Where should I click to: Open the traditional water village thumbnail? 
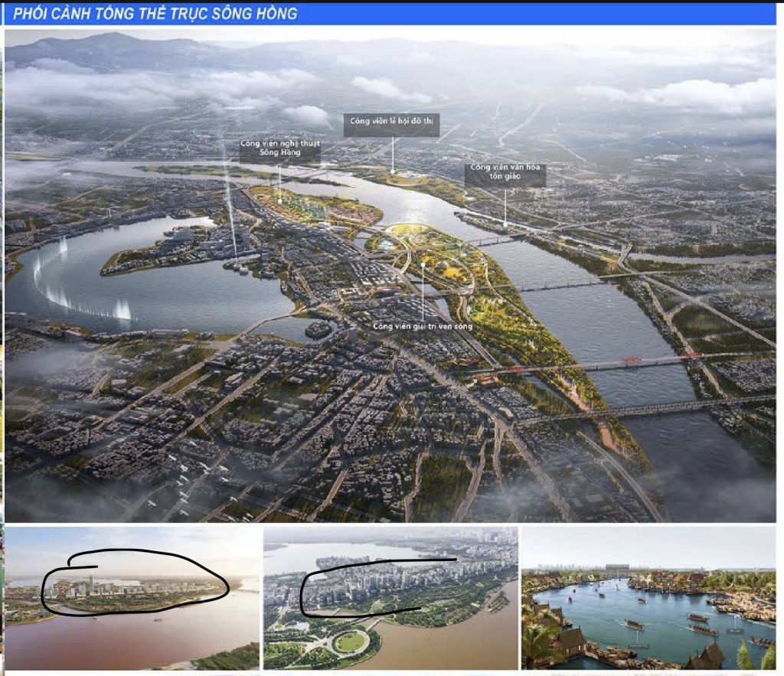pyautogui.click(x=648, y=598)
